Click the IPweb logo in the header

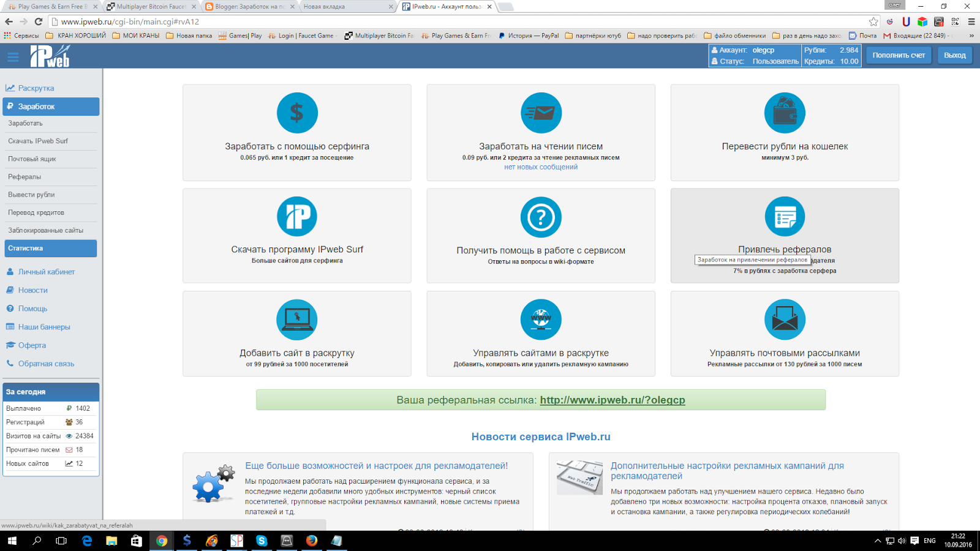(50, 56)
